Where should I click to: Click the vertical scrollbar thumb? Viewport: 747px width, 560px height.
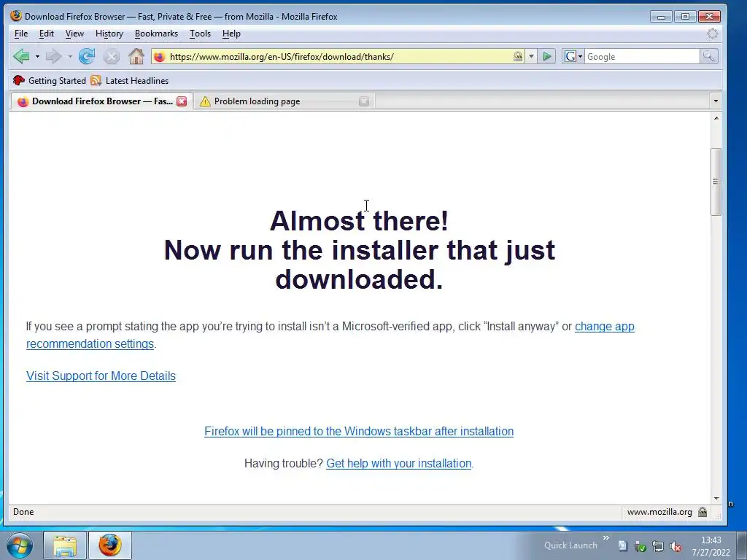716,182
